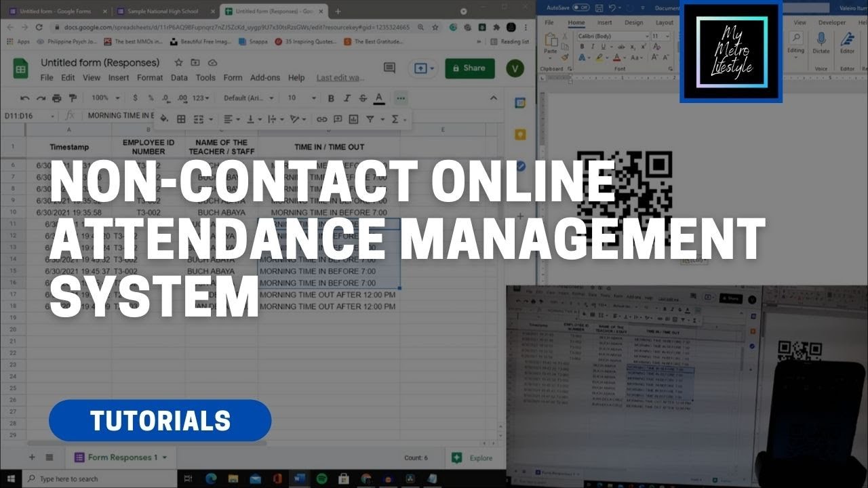The width and height of the screenshot is (868, 488).
Task: Open the Functions sigma dropdown in Sheets
Action: [398, 119]
